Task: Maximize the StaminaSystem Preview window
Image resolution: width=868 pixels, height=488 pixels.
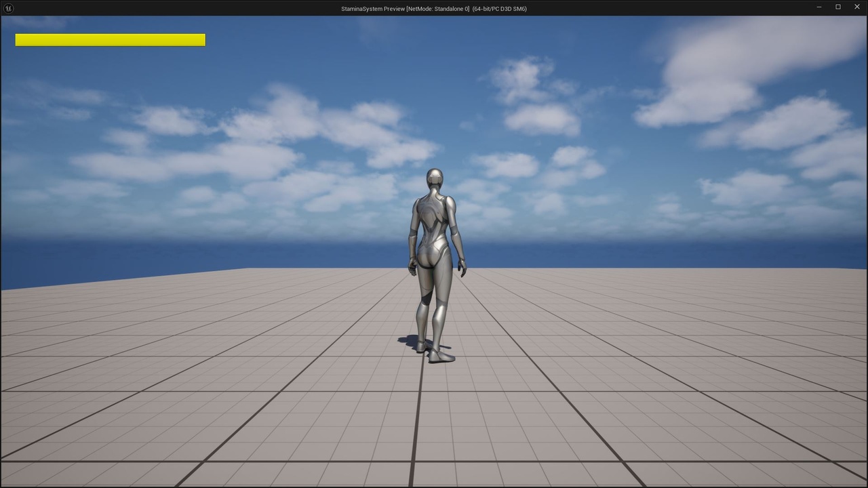Action: [838, 7]
